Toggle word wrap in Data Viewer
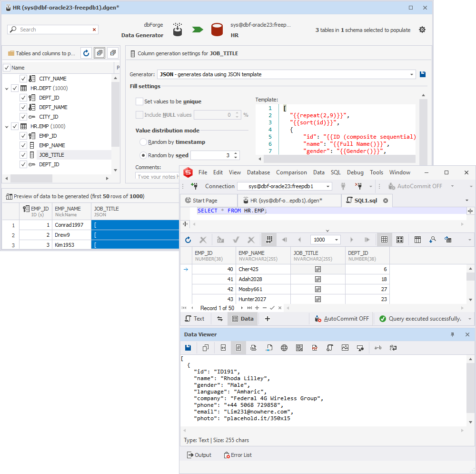 click(x=393, y=348)
